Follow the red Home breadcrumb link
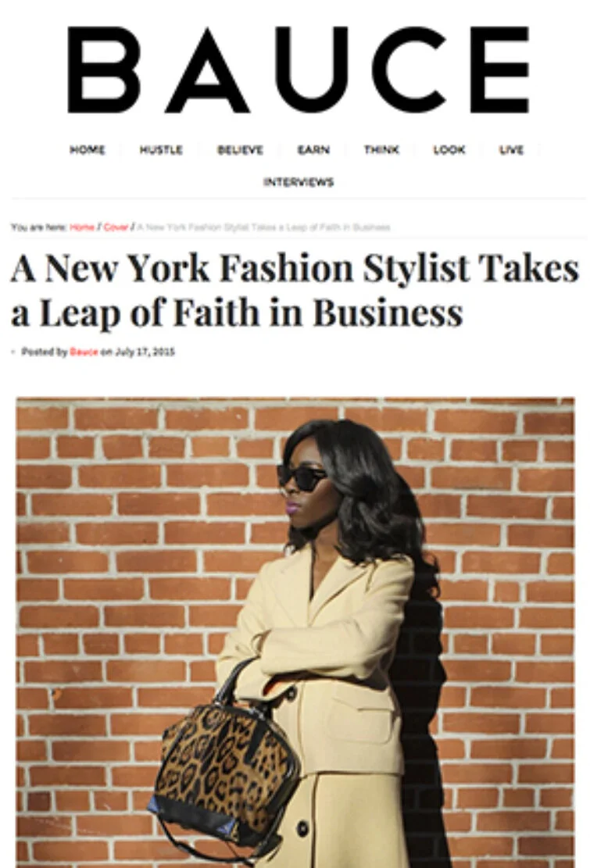The width and height of the screenshot is (590, 868). pyautogui.click(x=82, y=227)
